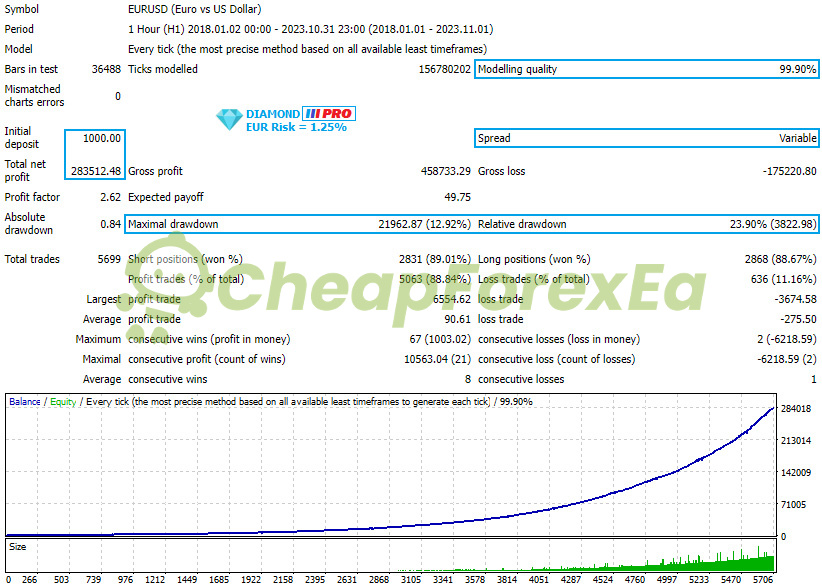
Task: Click Relative drawdown value 23.90% (3822.98)
Action: (x=773, y=224)
